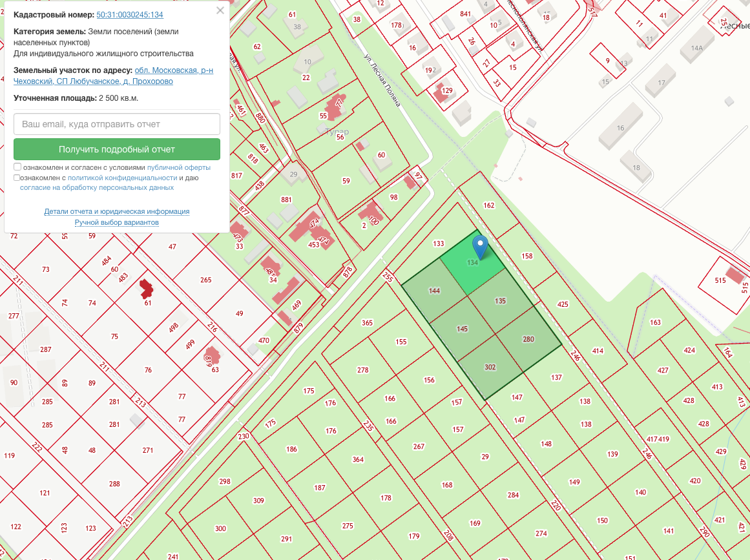Select parcel 309 on the map

(x=258, y=501)
